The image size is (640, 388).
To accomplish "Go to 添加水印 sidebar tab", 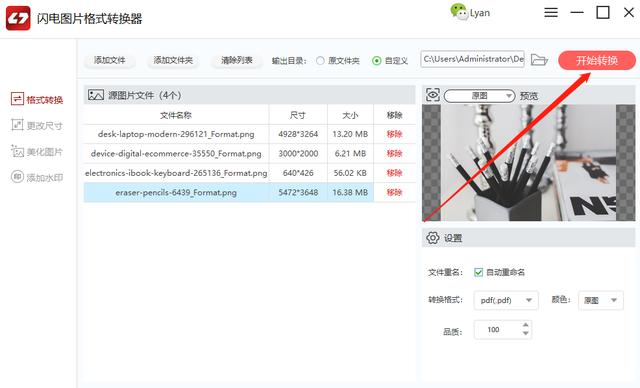I will 37,177.
